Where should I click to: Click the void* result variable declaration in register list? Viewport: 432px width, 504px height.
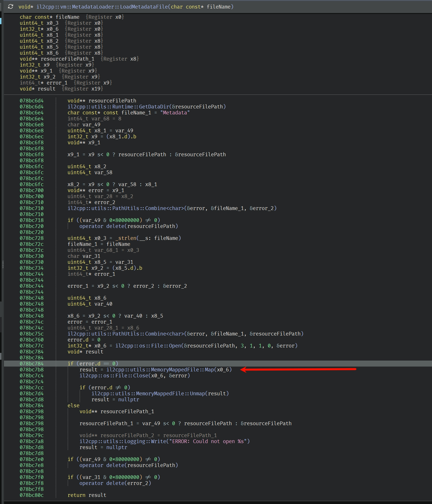coord(38,89)
